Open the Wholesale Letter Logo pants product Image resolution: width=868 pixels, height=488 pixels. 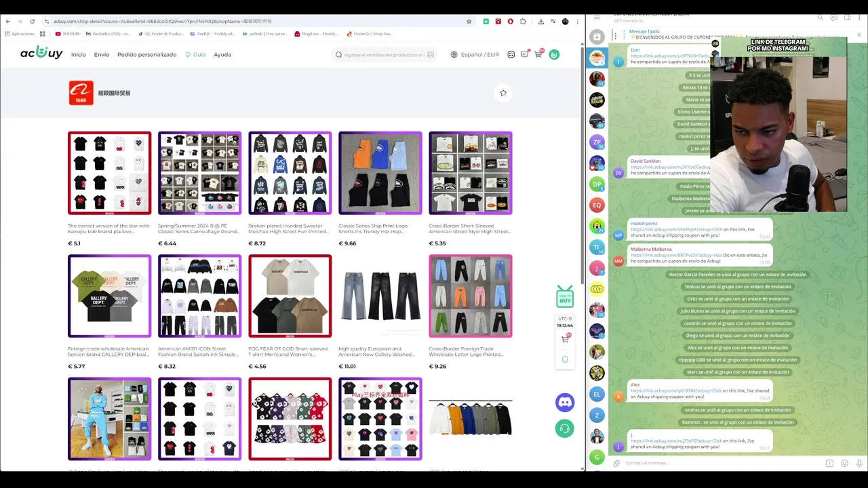coord(471,296)
